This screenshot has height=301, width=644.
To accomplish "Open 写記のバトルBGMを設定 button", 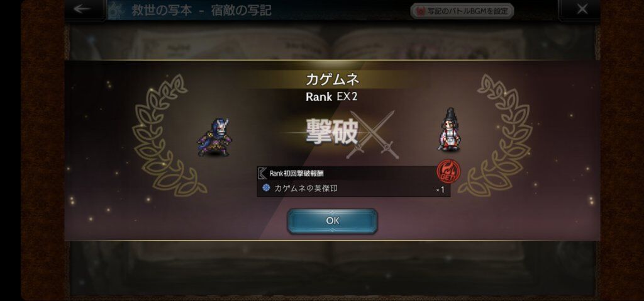I will [462, 11].
